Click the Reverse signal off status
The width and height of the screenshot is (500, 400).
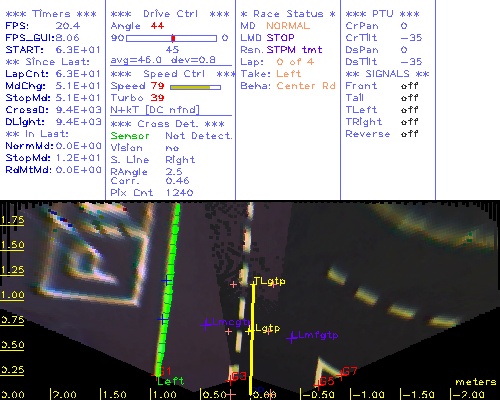coord(409,134)
